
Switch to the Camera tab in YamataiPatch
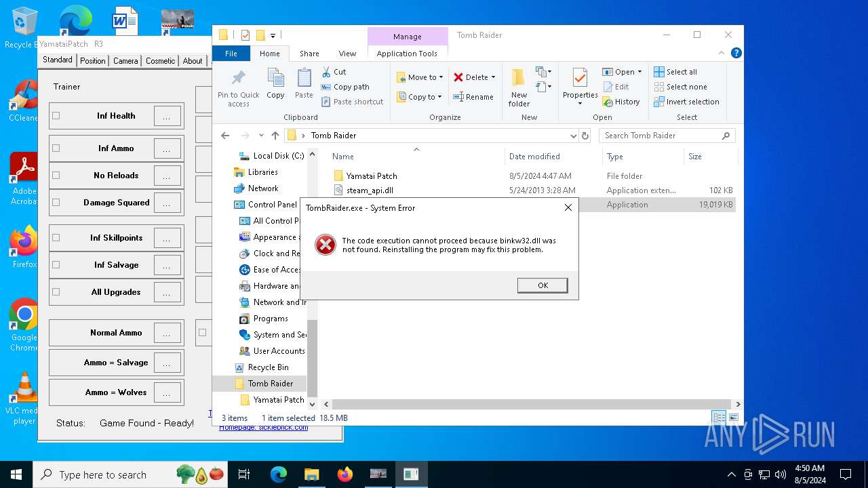click(x=125, y=61)
